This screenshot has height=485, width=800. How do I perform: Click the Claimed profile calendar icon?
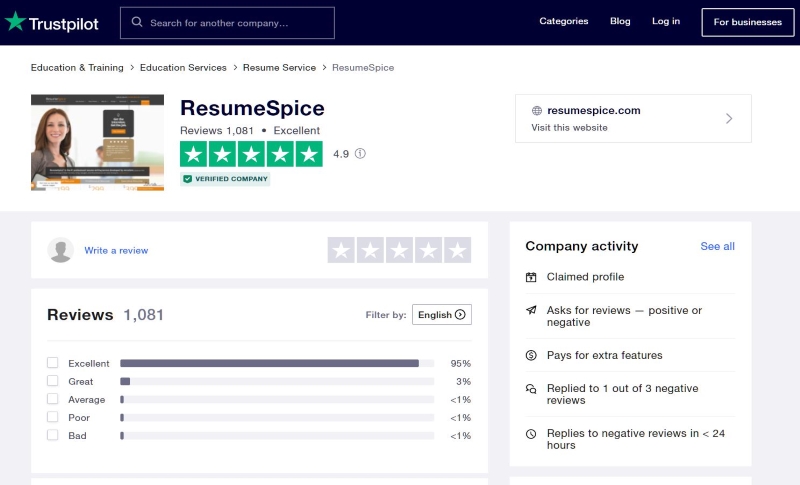point(531,277)
